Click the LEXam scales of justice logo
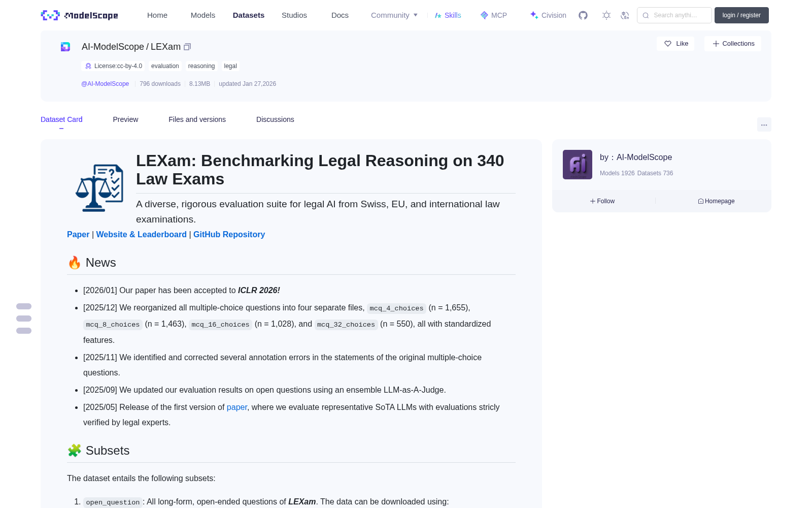812x508 pixels. [x=99, y=188]
